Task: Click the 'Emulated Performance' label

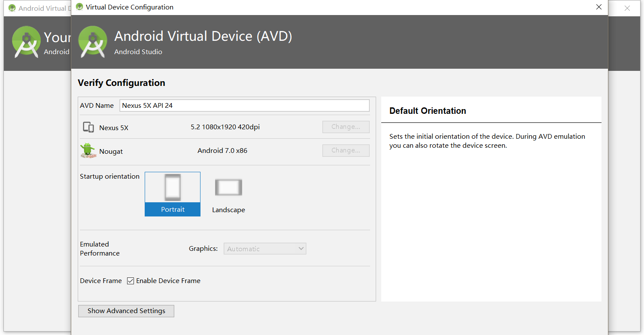Action: (100, 249)
